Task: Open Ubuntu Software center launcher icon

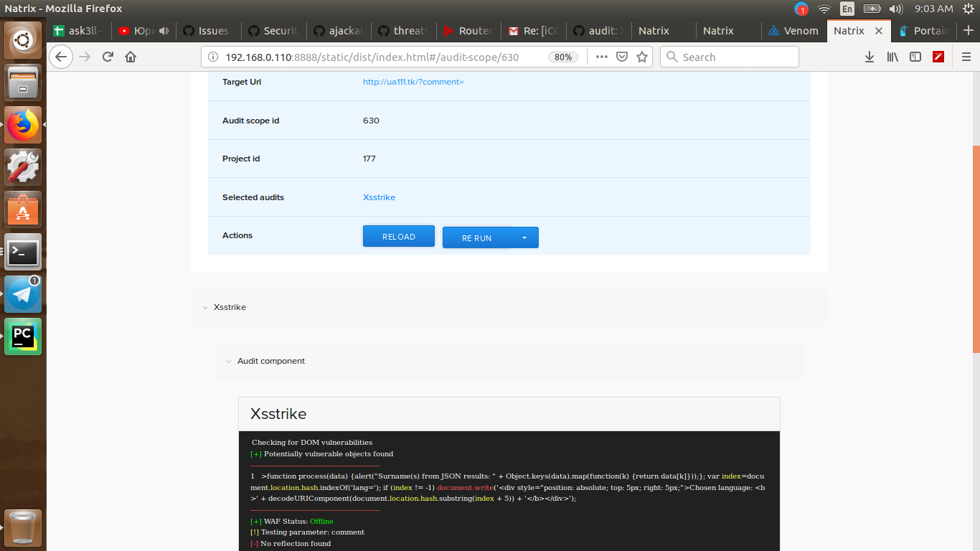Action: (x=24, y=209)
